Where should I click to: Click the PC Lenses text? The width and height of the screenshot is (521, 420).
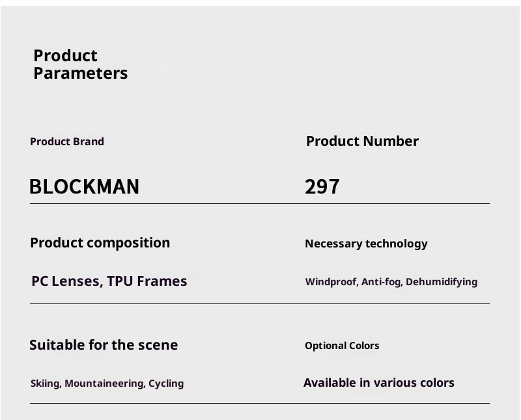click(66, 281)
